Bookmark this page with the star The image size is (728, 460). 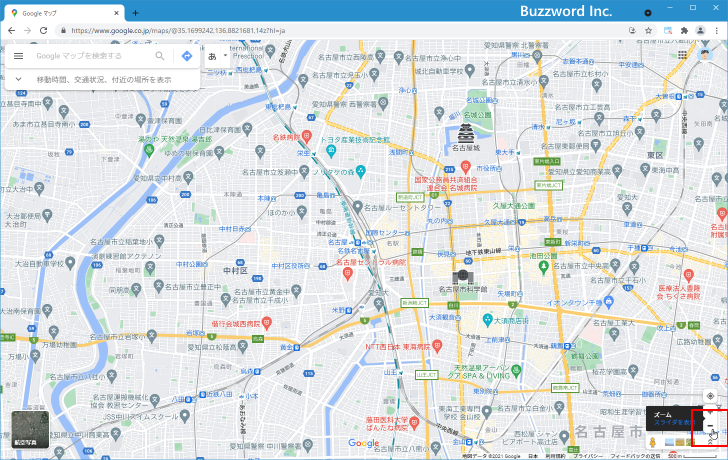pos(648,31)
